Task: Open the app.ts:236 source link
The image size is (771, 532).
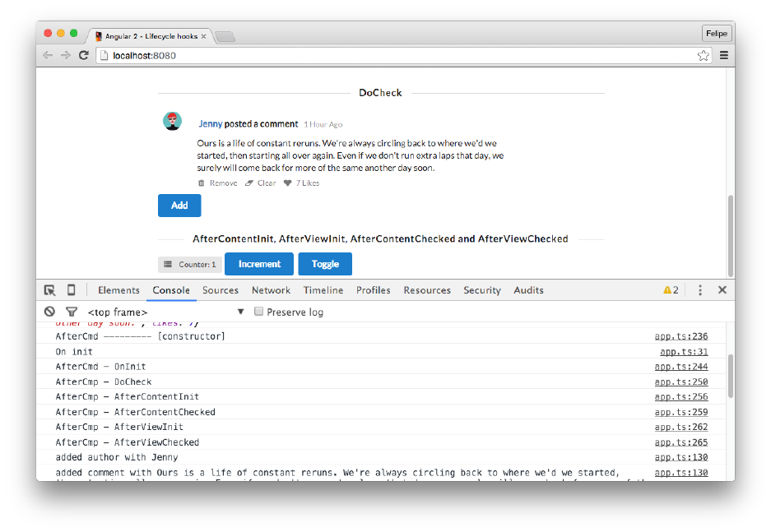Action: (680, 336)
